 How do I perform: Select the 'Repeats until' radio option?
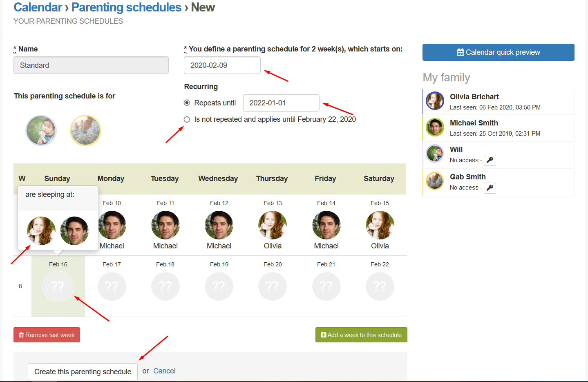(187, 103)
